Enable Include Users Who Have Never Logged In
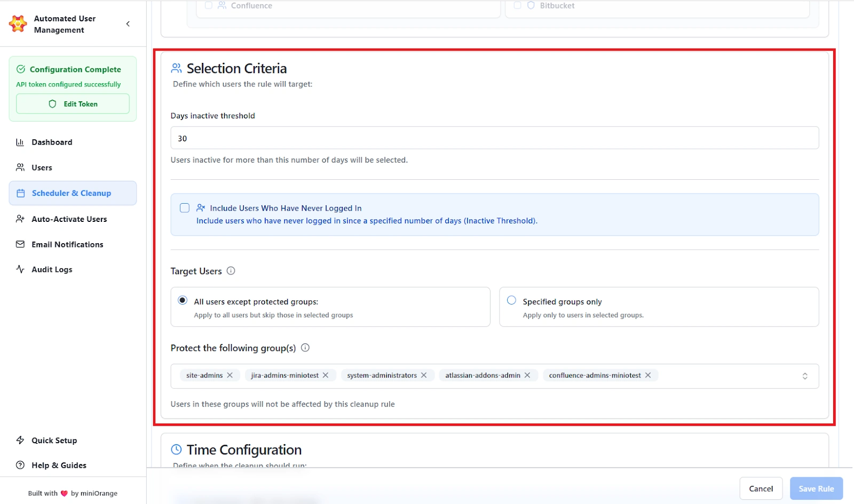This screenshot has height=504, width=854. 184,208
